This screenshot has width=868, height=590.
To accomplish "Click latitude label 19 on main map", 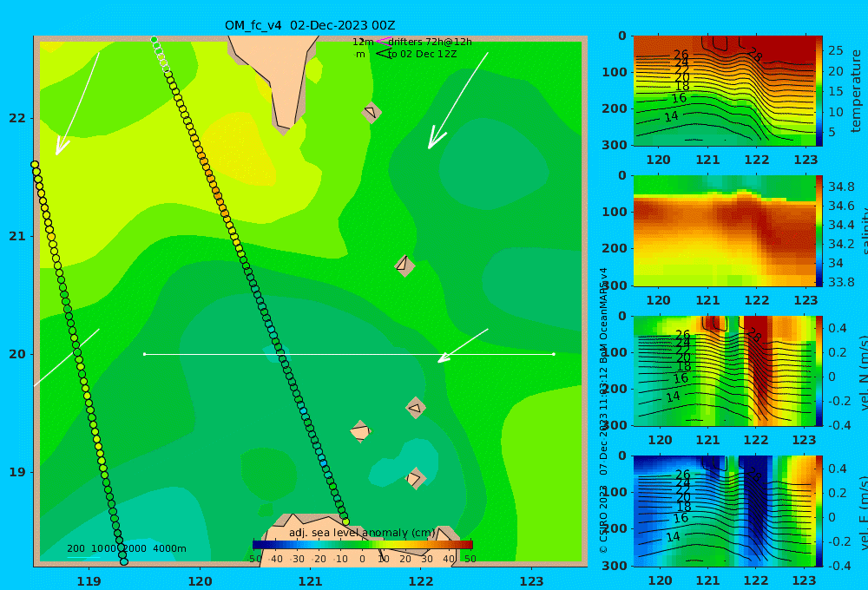I will (x=17, y=472).
